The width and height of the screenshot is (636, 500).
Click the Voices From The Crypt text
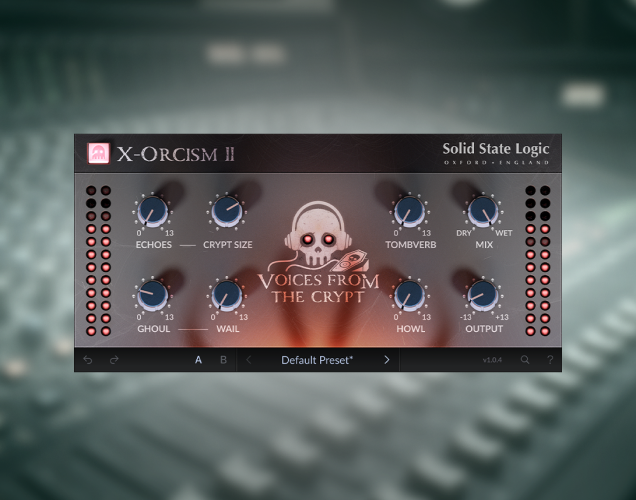(318, 288)
